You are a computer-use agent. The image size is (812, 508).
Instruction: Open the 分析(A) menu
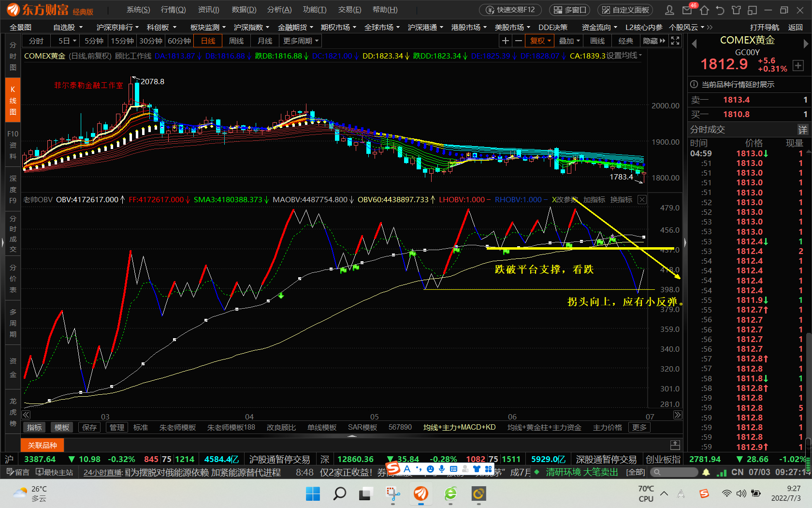point(279,10)
